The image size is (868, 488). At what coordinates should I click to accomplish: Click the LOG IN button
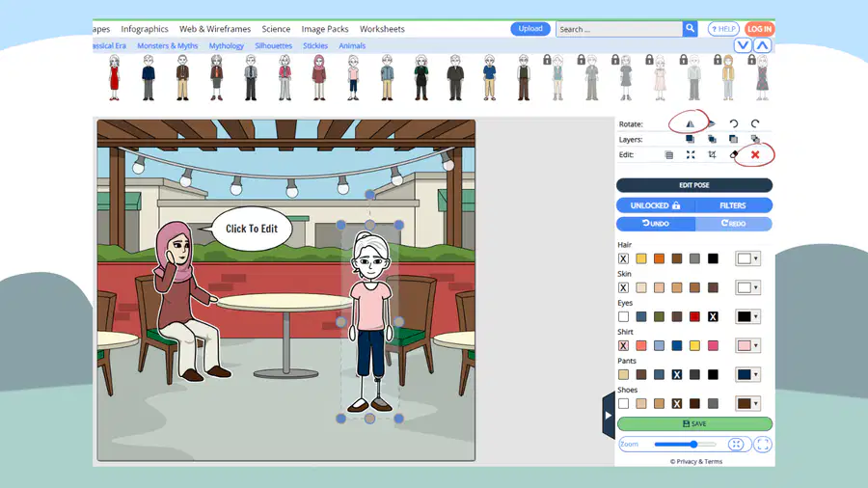tap(759, 29)
